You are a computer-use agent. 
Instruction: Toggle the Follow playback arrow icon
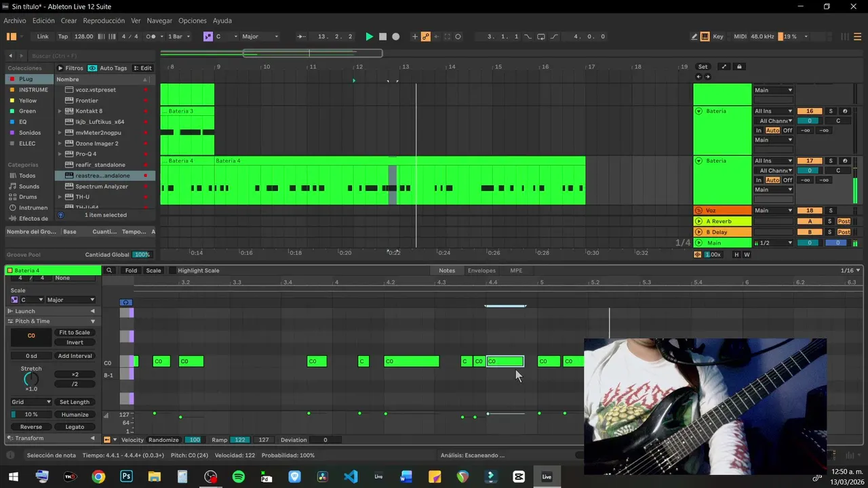(x=302, y=37)
